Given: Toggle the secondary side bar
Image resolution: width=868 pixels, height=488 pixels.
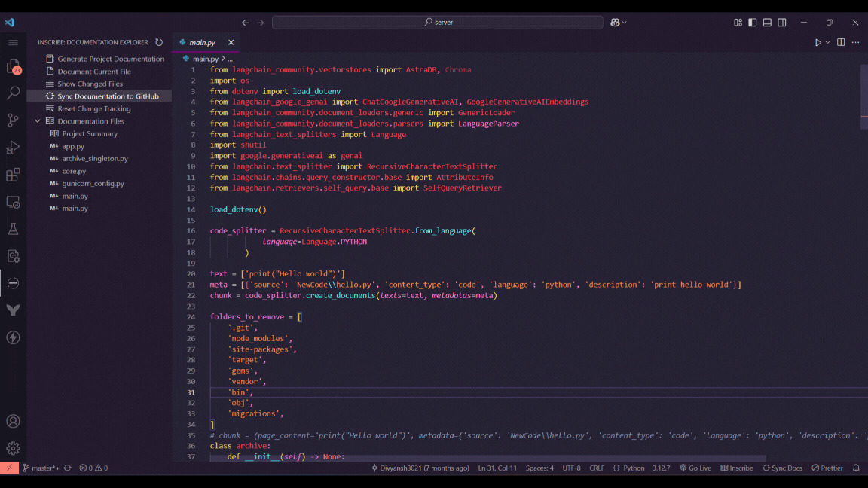Looking at the screenshot, I should [781, 23].
